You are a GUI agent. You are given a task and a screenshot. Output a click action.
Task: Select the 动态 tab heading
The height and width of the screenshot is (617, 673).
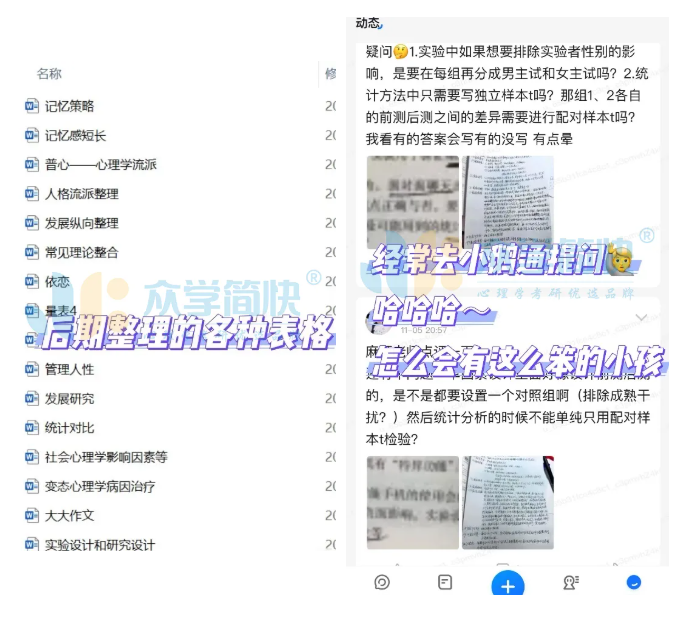click(x=368, y=22)
